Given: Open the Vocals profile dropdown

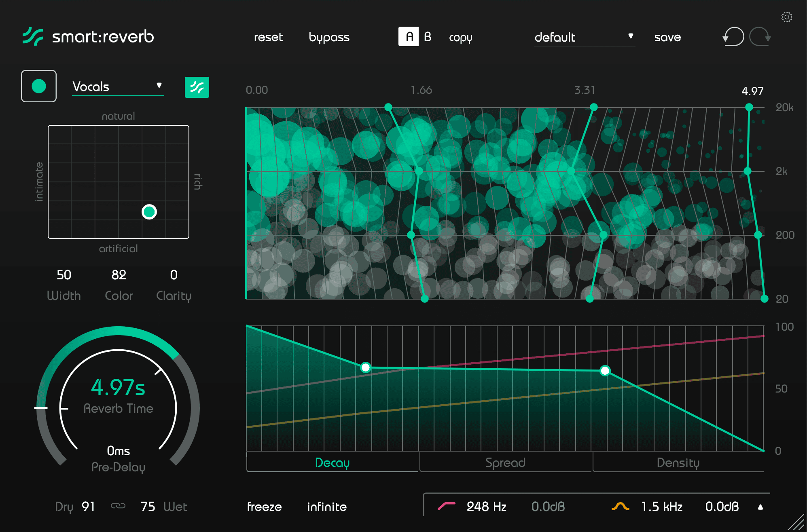Looking at the screenshot, I should tap(118, 87).
